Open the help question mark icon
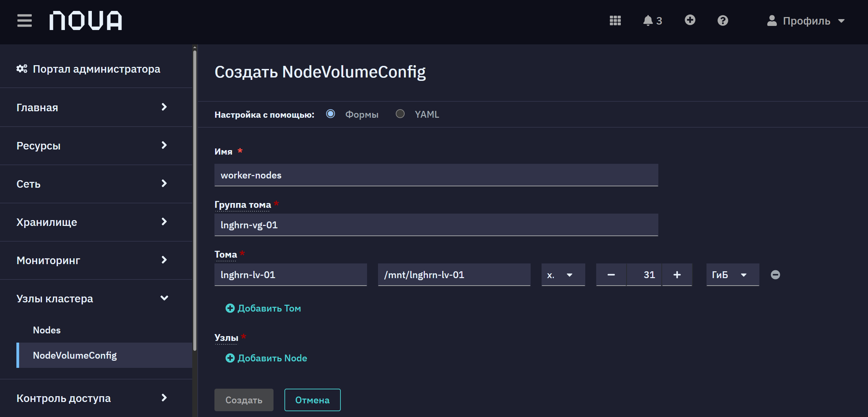Screen dimensions: 868x417 (723, 20)
